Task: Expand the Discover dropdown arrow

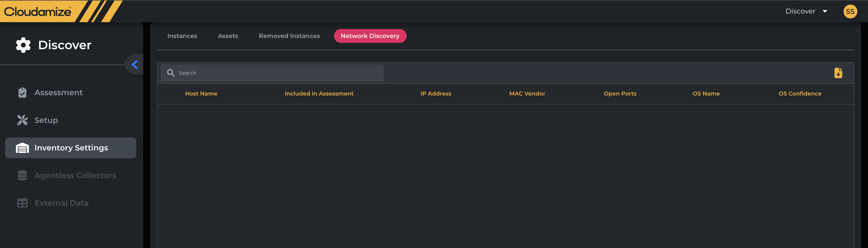Action: coord(825,12)
